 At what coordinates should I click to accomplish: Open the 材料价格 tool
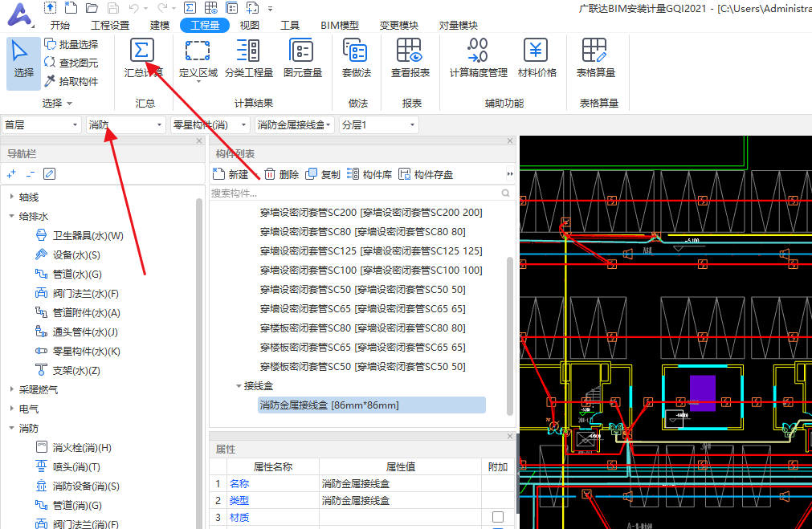[537, 52]
